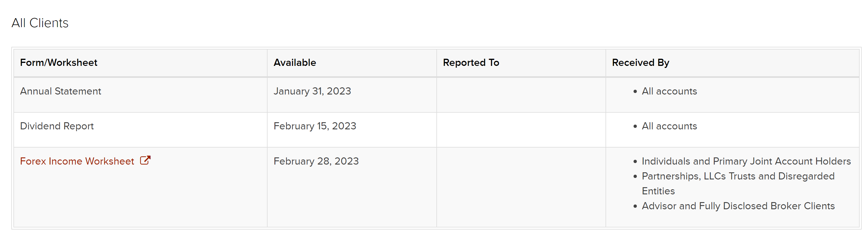Select the Form/Worksheet column header
The image size is (868, 234).
point(59,63)
